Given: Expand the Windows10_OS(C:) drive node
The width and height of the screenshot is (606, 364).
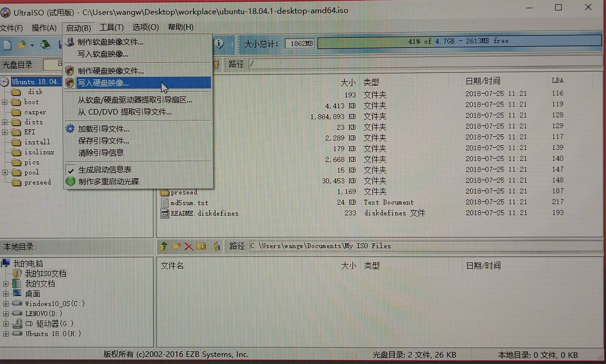Looking at the screenshot, I should (6, 304).
